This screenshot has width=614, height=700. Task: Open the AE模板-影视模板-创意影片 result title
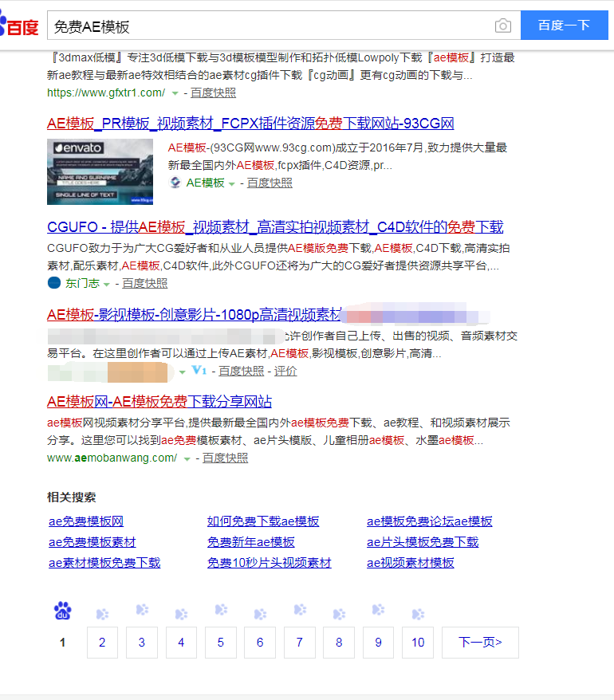[195, 315]
